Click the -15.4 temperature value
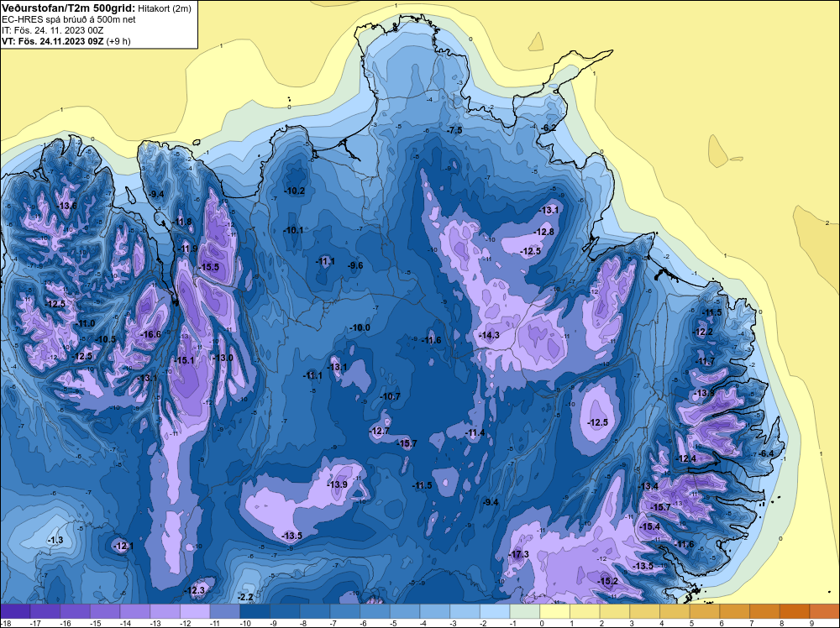This screenshot has width=840, height=628. point(650,526)
